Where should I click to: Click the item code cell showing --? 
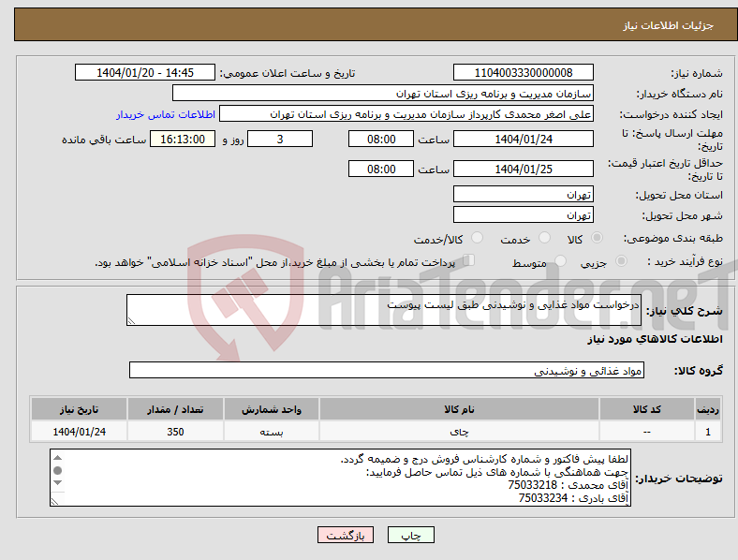click(647, 432)
